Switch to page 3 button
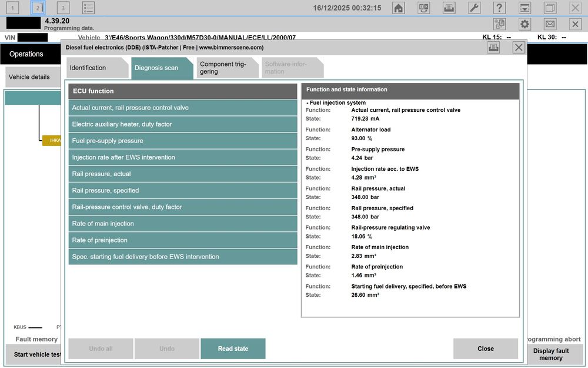 point(63,8)
